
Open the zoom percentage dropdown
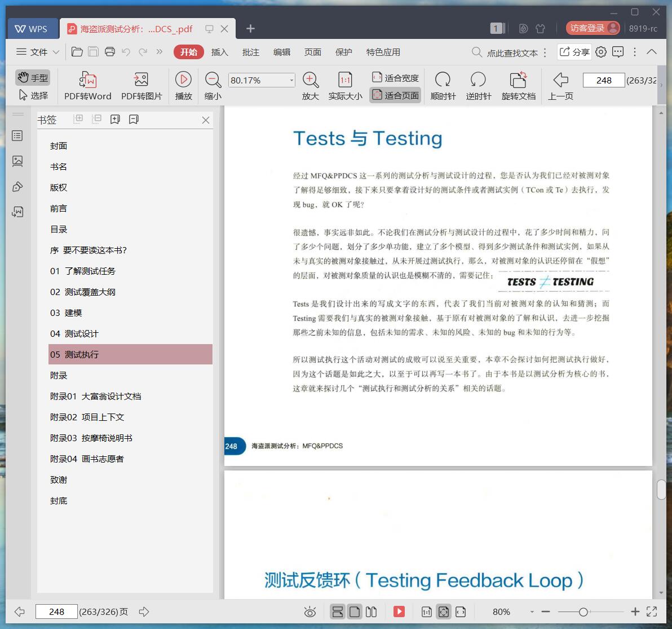[x=291, y=80]
